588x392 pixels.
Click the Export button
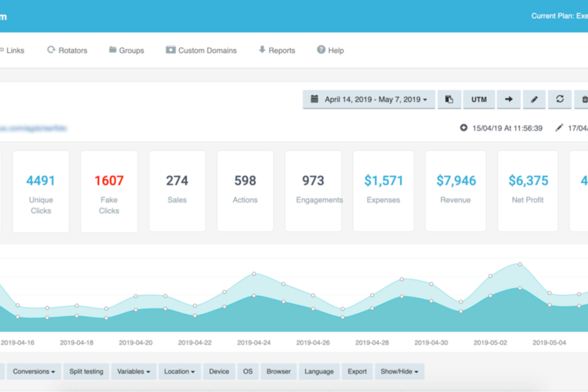click(357, 371)
